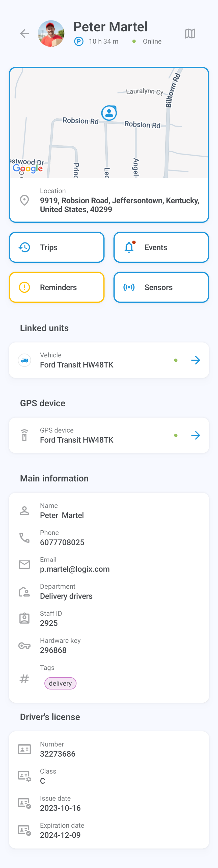The height and width of the screenshot is (868, 218).
Task: Tap Peter Martel's profile photo
Action: click(51, 34)
